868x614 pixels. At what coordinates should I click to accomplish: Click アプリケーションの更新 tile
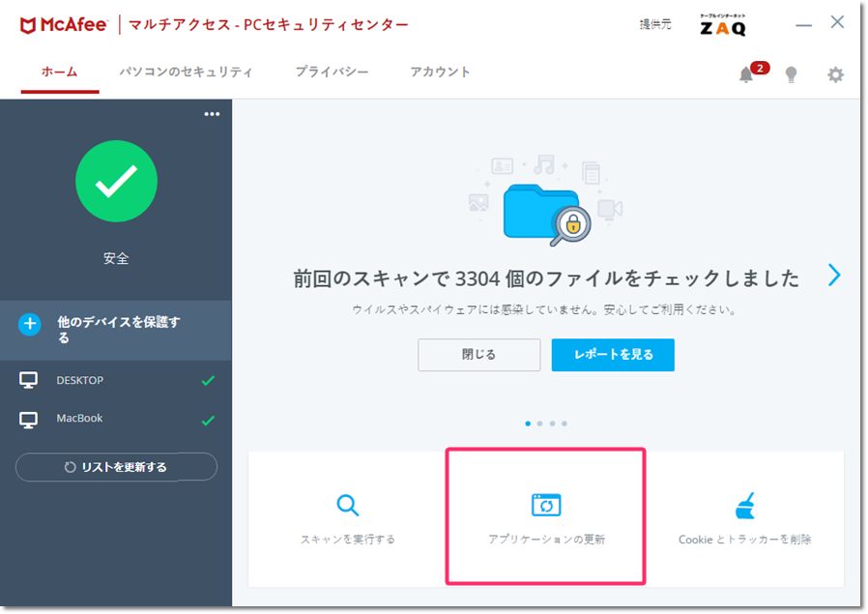coord(546,516)
